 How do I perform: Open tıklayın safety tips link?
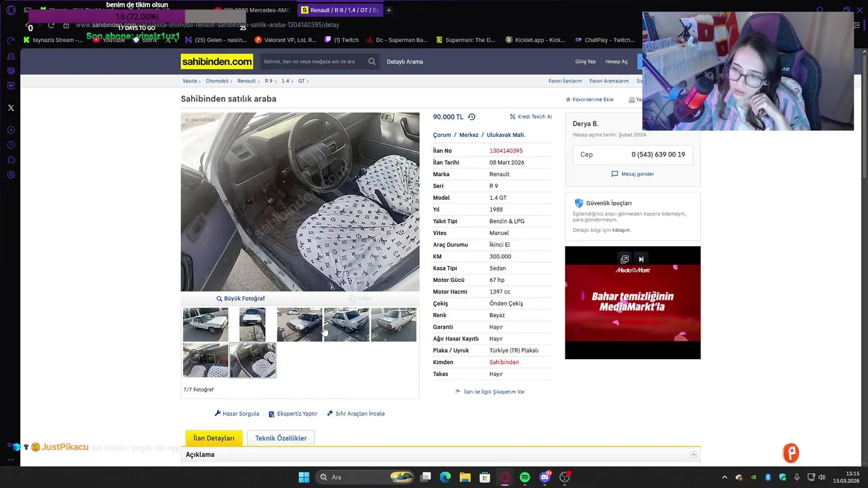pyautogui.click(x=620, y=230)
